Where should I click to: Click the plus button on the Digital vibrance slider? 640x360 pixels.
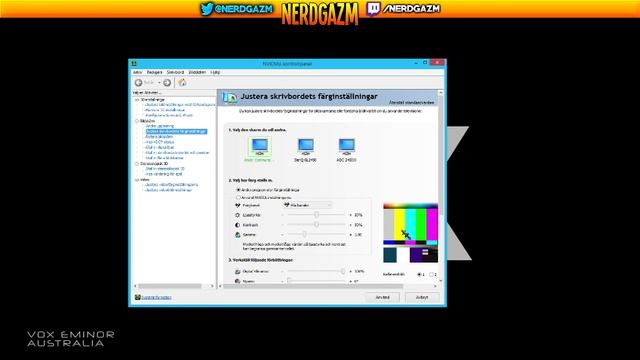[350, 271]
